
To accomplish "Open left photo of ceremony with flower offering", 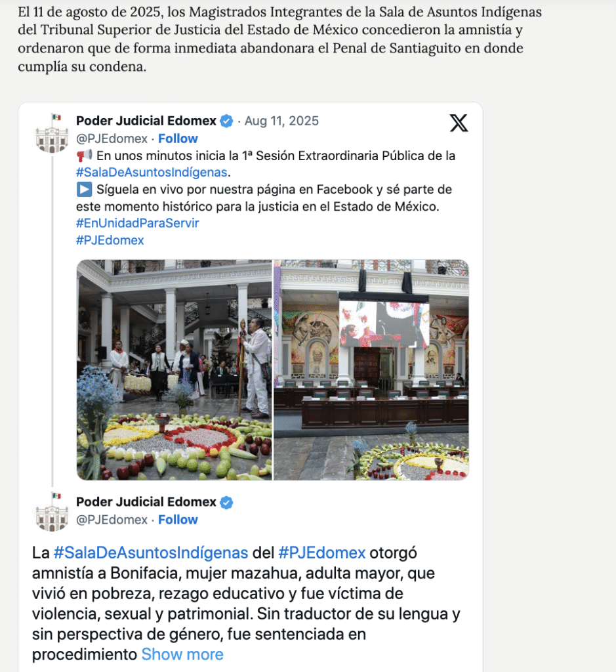I will point(175,369).
